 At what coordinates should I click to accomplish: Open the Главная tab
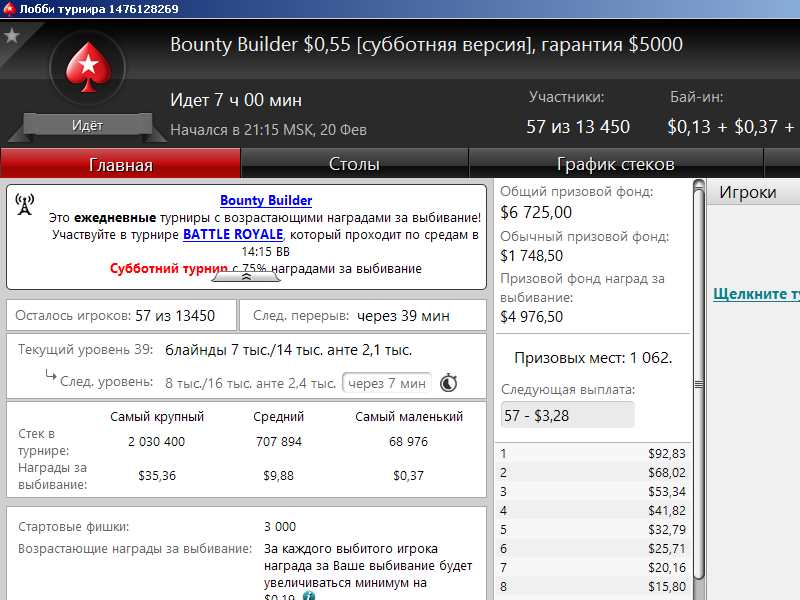(x=120, y=164)
